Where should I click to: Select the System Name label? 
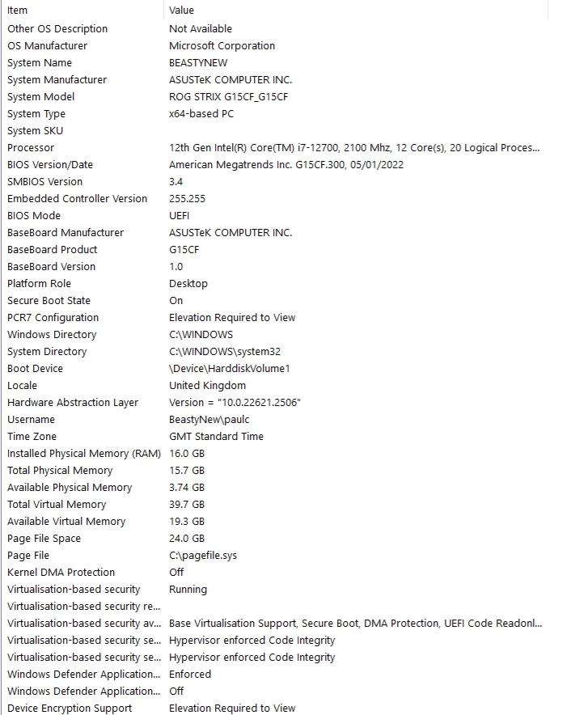[40, 62]
